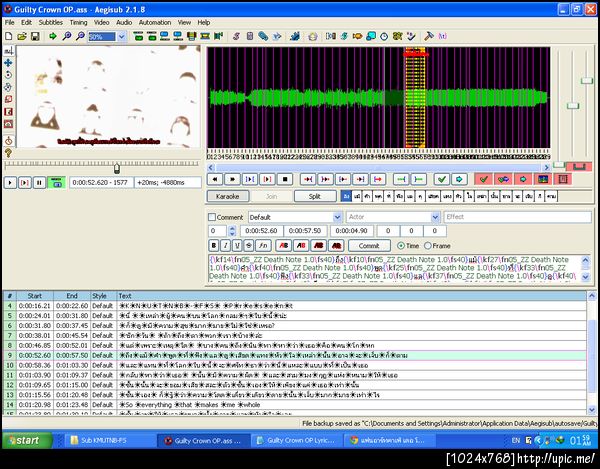Open the Automation menu
This screenshot has height=469, width=600.
point(155,23)
